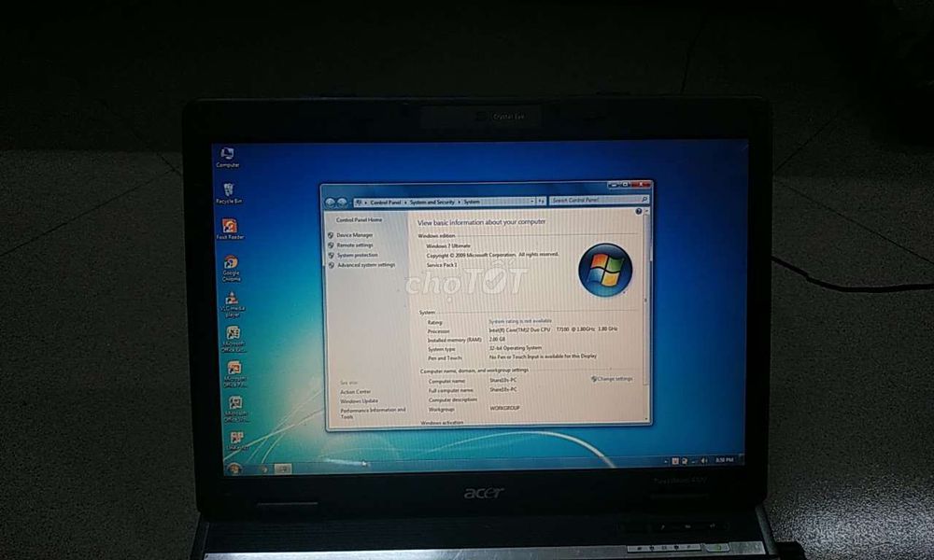Open VLC media player desktop shortcut
The image size is (934, 560).
[233, 304]
